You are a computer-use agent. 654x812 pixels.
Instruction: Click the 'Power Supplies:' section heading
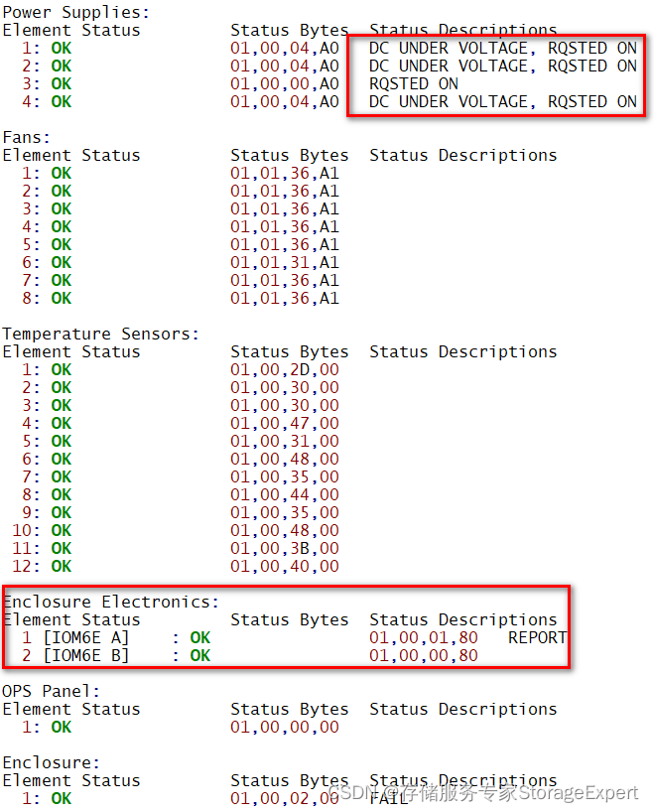[75, 13]
